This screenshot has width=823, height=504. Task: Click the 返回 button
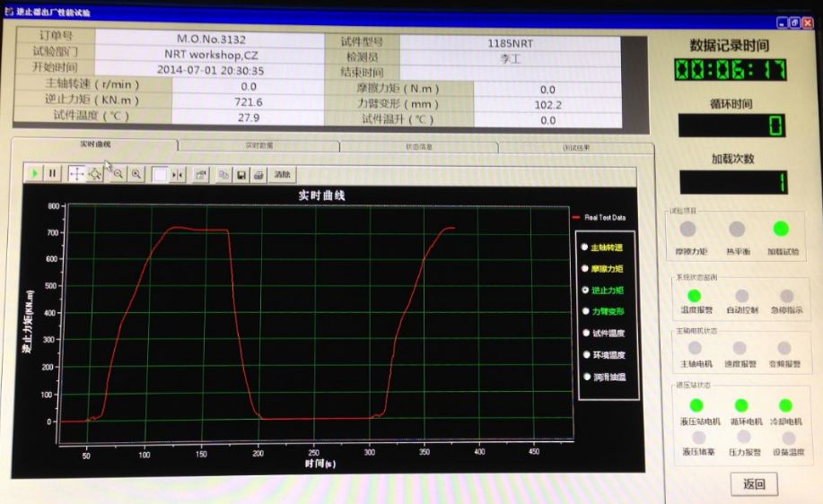pos(753,484)
